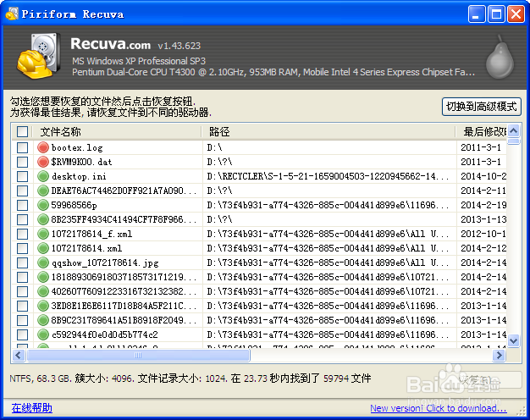Maximize the Piriform Recuva window
The width and height of the screenshot is (530, 420).
496,14
